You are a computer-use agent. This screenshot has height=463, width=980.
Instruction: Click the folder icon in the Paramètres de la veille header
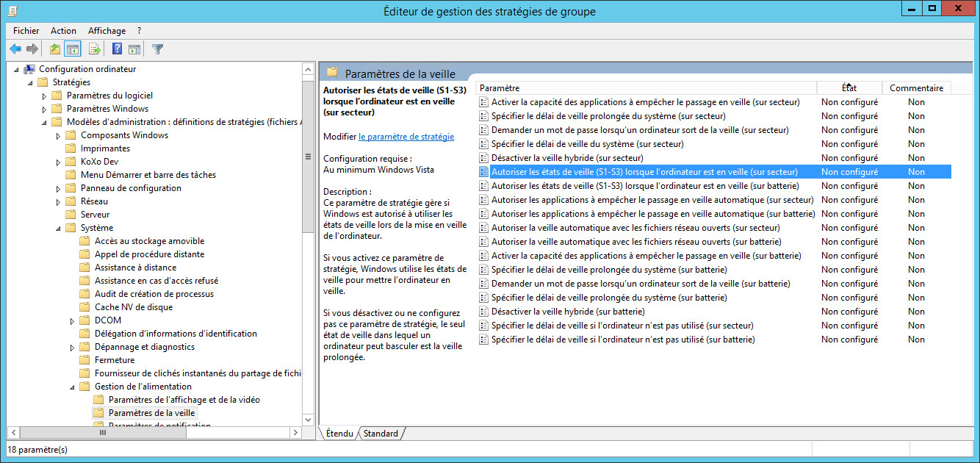pos(332,73)
